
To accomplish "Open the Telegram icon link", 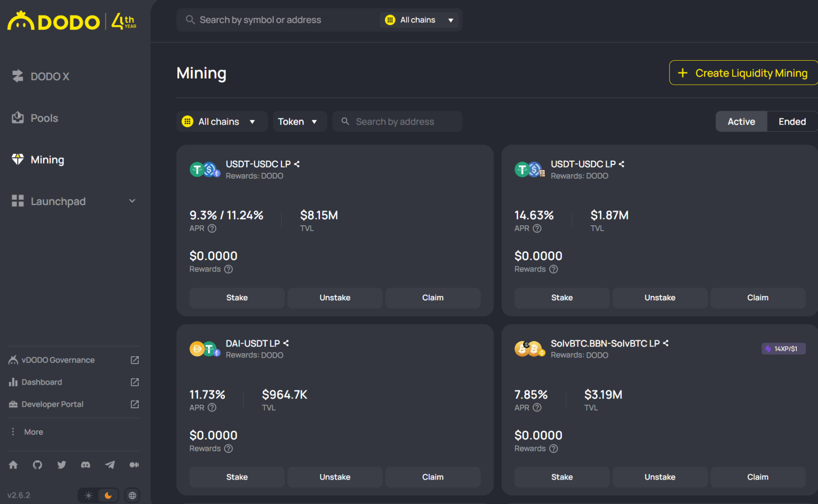I will [110, 465].
